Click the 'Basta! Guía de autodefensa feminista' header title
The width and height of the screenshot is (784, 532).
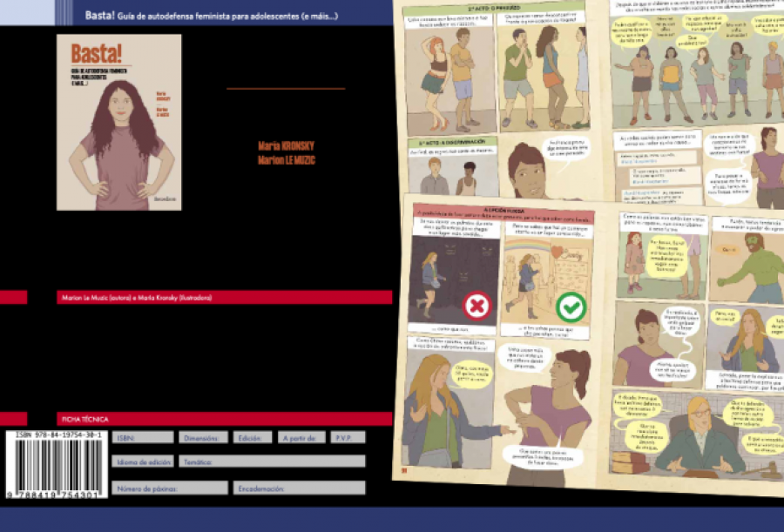tap(211, 16)
